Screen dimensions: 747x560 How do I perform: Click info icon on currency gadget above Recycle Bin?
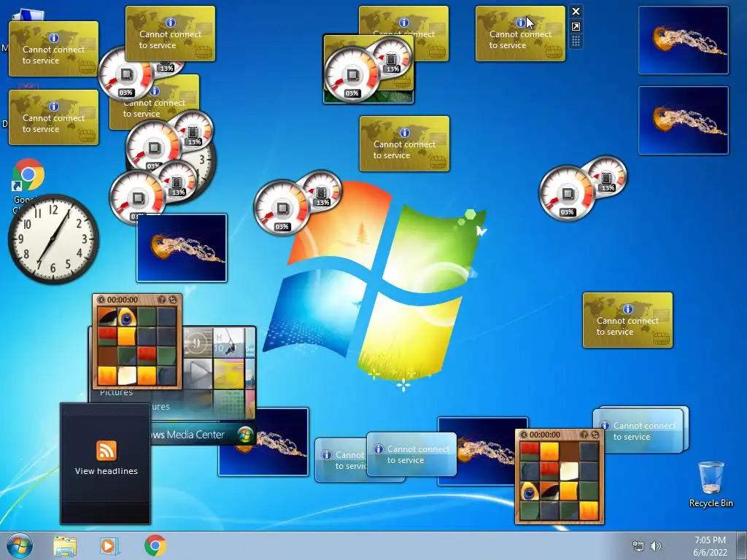pyautogui.click(x=627, y=309)
